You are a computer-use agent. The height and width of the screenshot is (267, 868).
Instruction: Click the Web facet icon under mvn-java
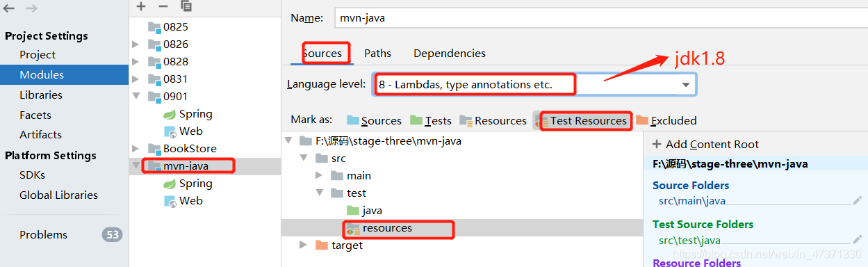170,201
